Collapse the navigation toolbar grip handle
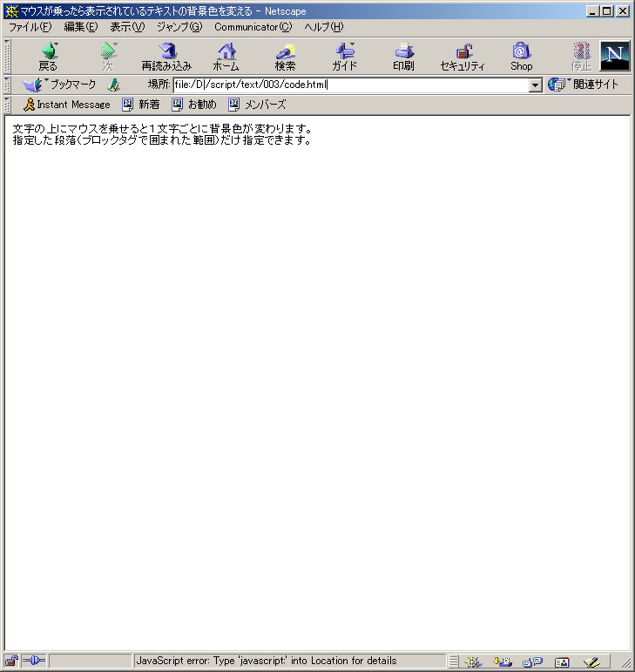This screenshot has width=635, height=672. [7, 56]
